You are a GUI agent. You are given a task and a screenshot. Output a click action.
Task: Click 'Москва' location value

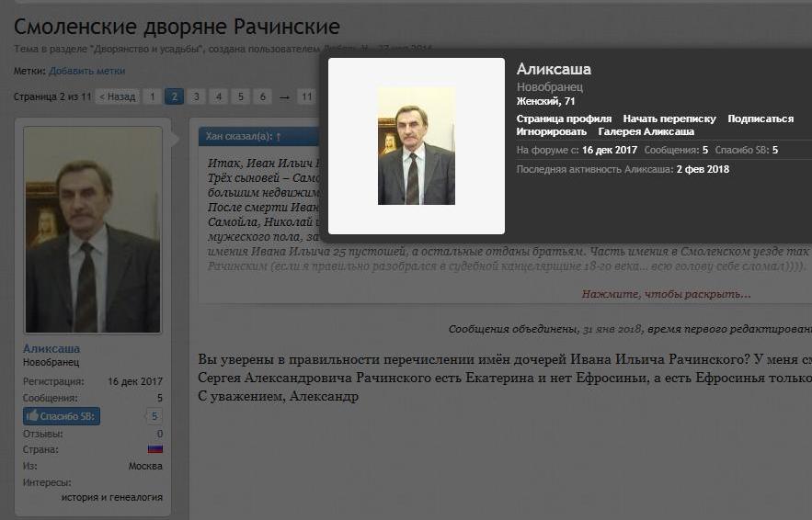click(145, 466)
